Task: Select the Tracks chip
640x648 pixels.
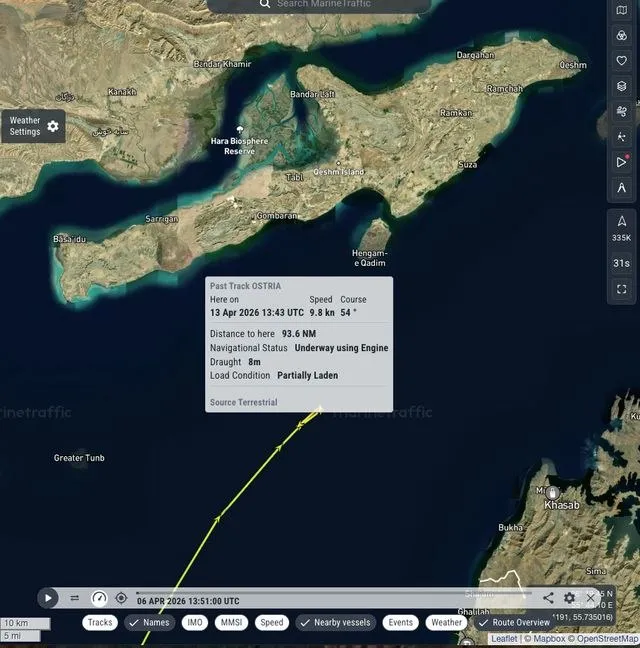Action: (100, 622)
